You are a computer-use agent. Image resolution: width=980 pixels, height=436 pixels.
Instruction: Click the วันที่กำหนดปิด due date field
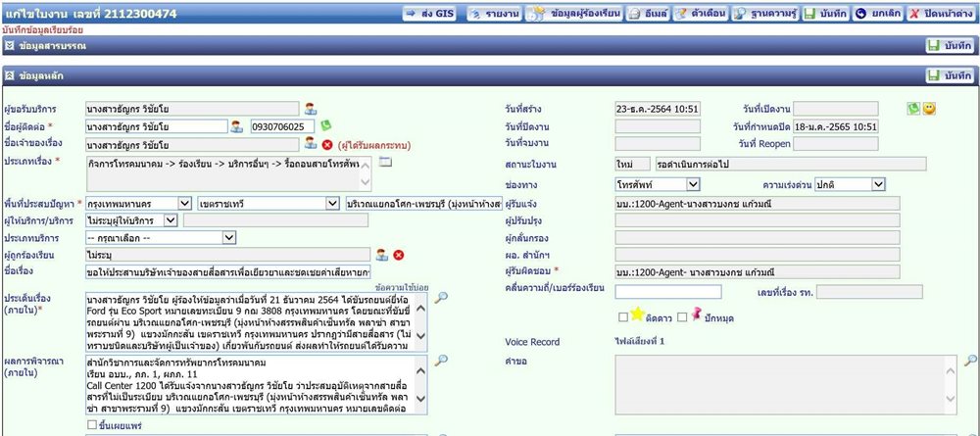(836, 126)
